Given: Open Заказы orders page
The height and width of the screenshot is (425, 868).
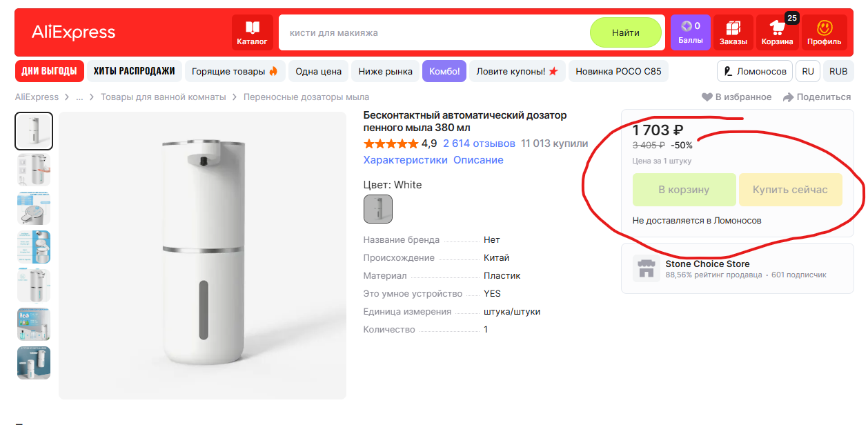Looking at the screenshot, I should coord(733,32).
